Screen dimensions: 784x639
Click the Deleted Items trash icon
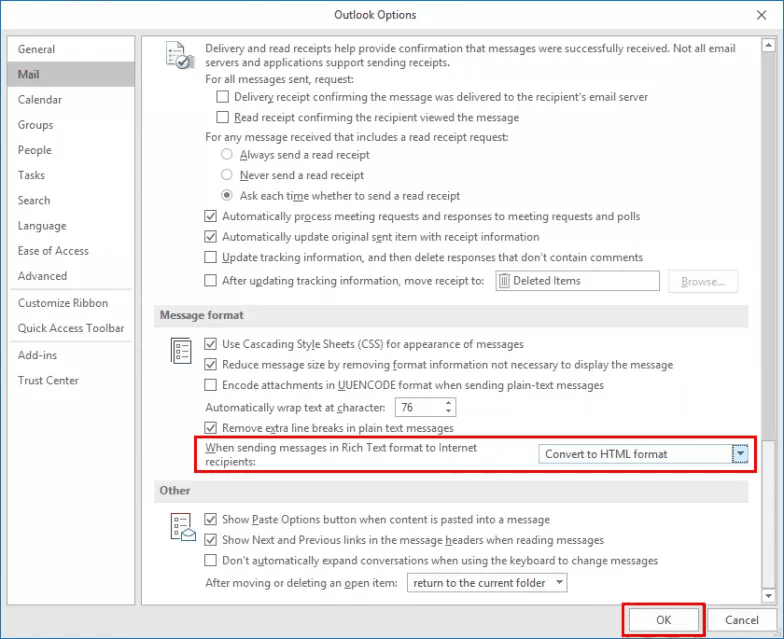[x=504, y=281]
